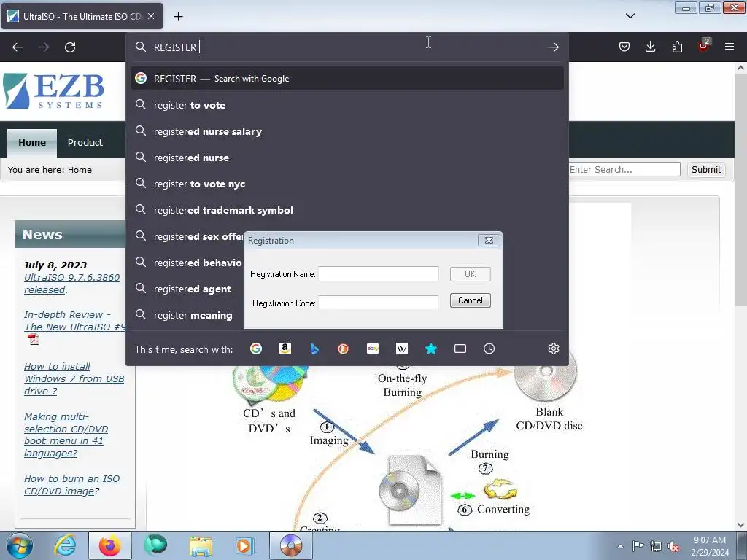Open the Extensions puzzle icon

677,47
